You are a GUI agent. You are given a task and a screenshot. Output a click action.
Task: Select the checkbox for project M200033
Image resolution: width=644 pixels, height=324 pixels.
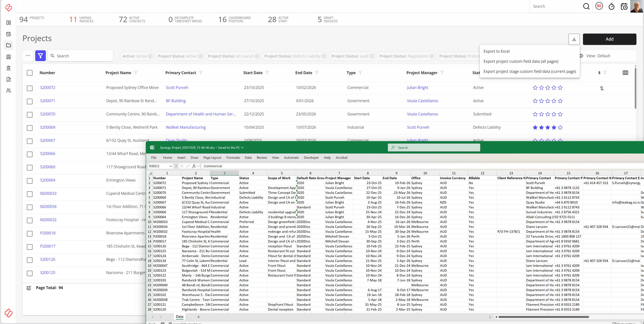pyautogui.click(x=30, y=194)
